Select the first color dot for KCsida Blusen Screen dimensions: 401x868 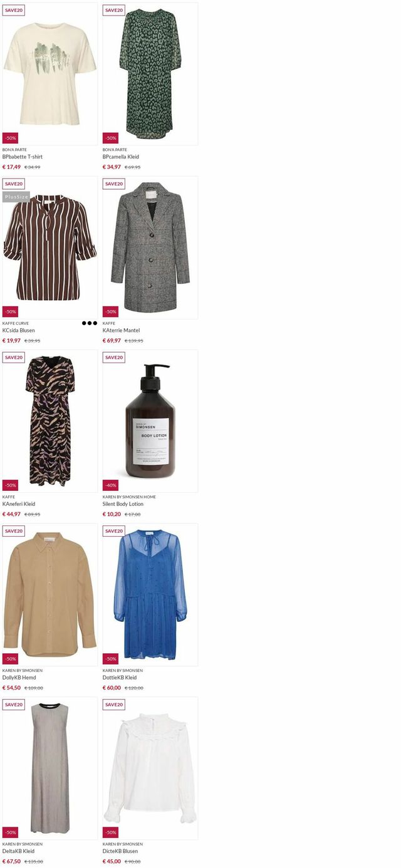coord(84,323)
